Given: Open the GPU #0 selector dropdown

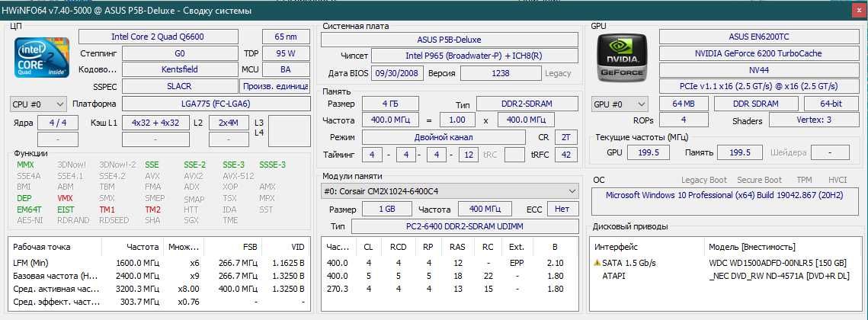Looking at the screenshot, I should [620, 104].
